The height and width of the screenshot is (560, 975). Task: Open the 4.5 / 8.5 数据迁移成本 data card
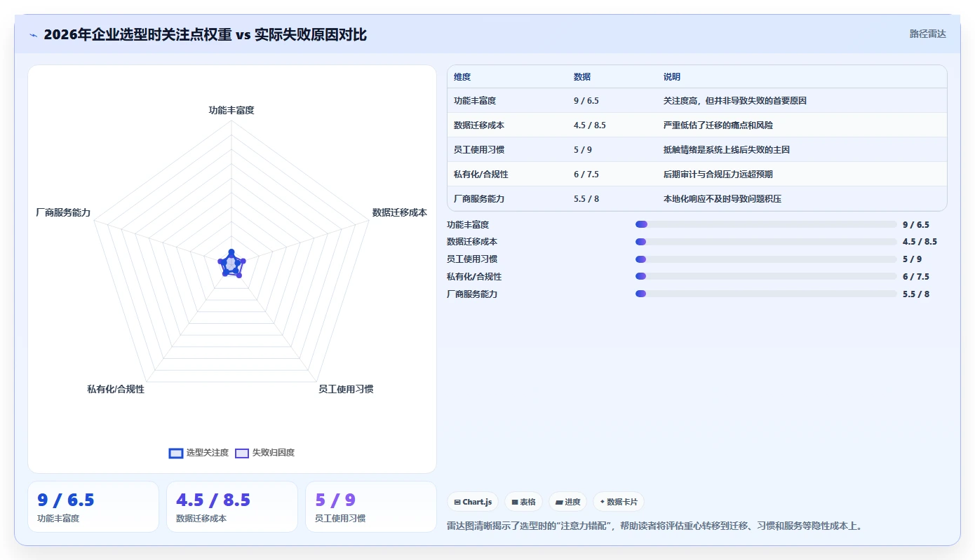click(232, 507)
